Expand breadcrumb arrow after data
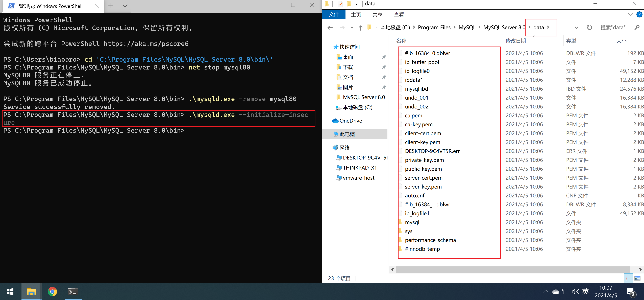The width and height of the screenshot is (644, 300). coord(548,27)
